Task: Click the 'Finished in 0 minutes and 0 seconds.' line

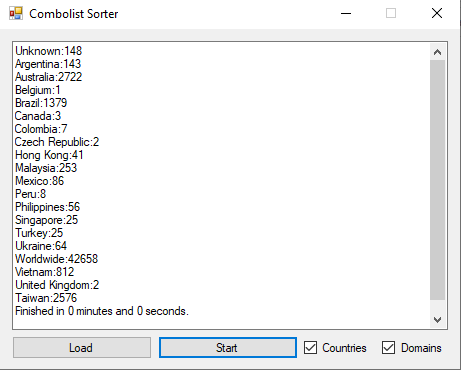Action: click(102, 311)
